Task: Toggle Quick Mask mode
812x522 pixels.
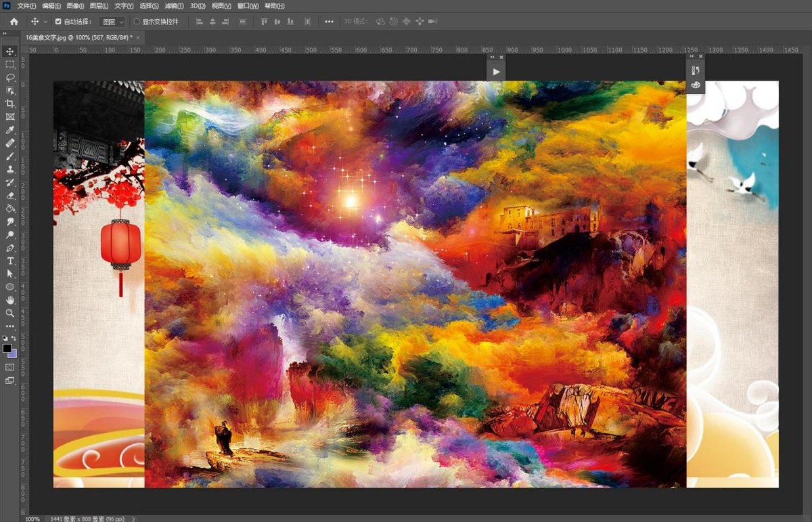Action: (x=10, y=367)
